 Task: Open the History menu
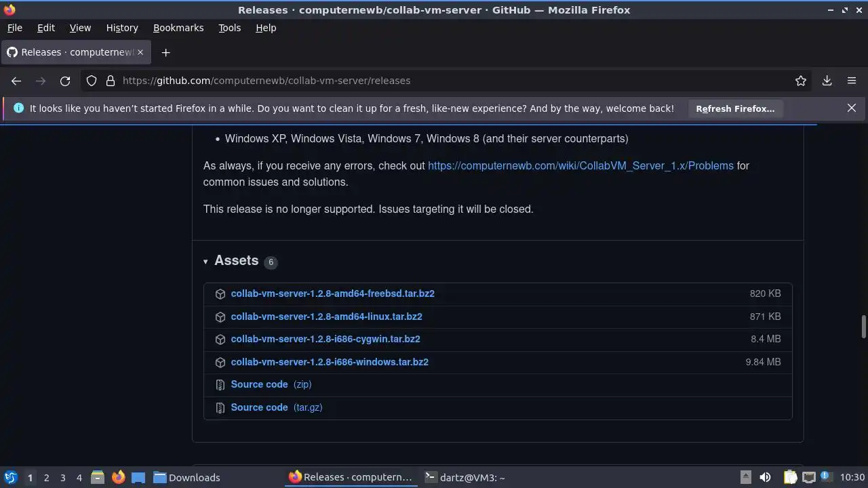(122, 28)
